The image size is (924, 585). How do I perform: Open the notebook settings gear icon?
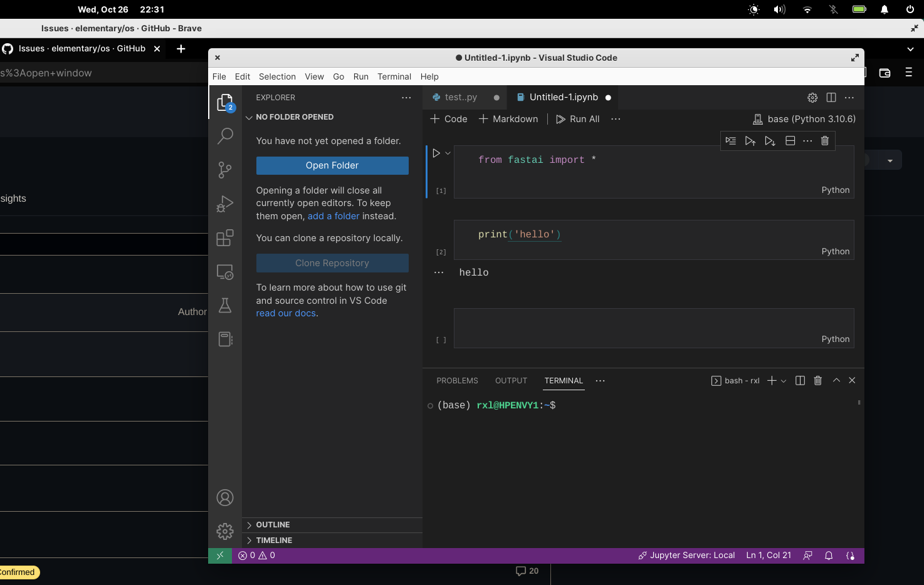point(812,98)
